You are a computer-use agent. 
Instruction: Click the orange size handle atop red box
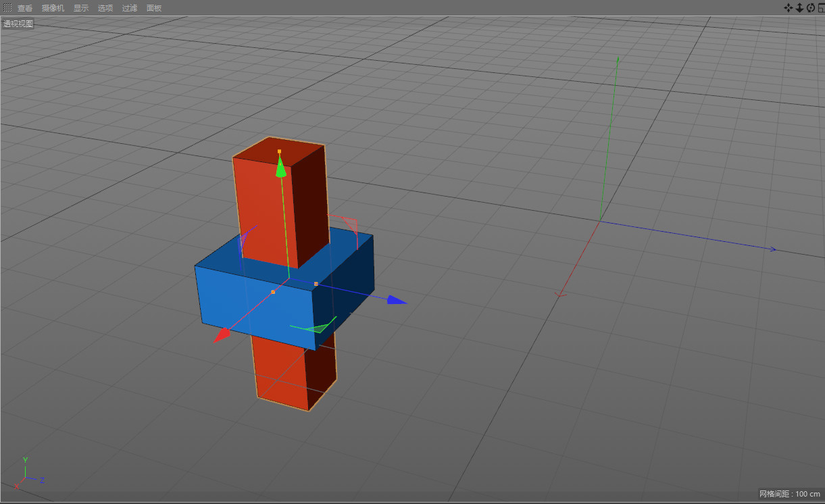point(279,151)
